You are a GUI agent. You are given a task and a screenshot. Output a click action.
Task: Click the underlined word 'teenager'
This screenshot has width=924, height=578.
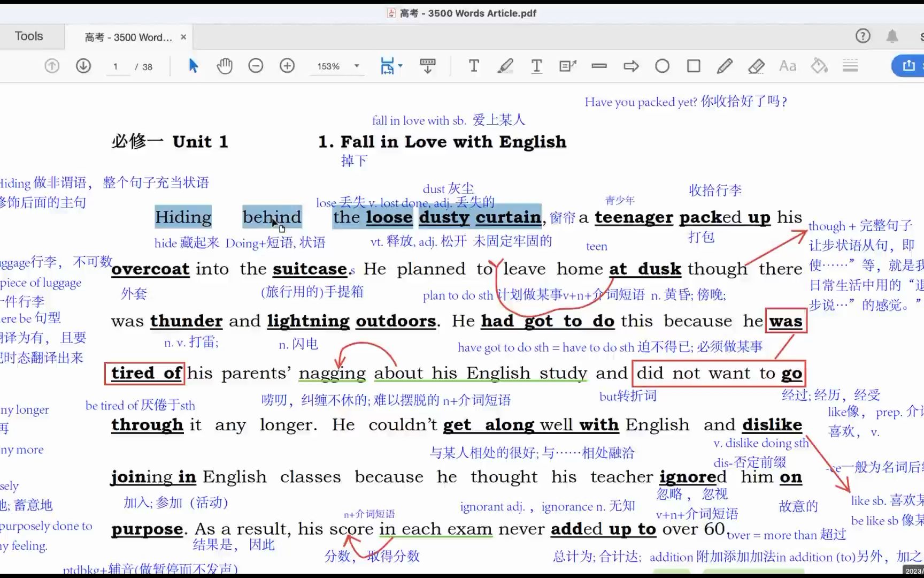(634, 217)
